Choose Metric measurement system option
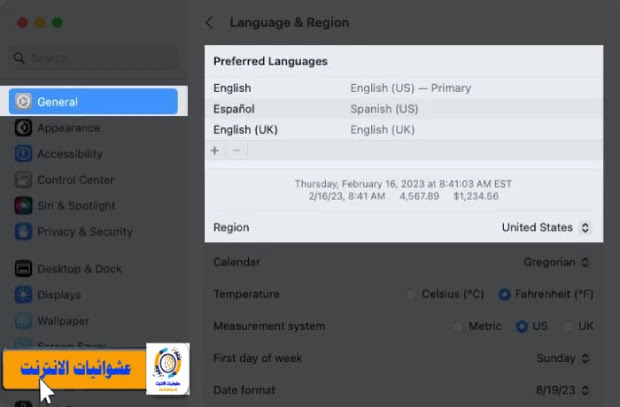The width and height of the screenshot is (620, 407). (458, 326)
